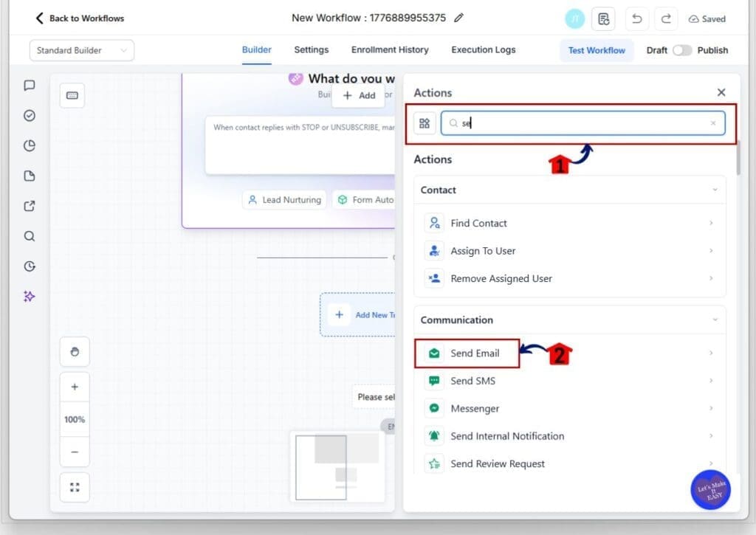The image size is (756, 535).
Task: Toggle the Draft/Publish switch
Action: 682,50
